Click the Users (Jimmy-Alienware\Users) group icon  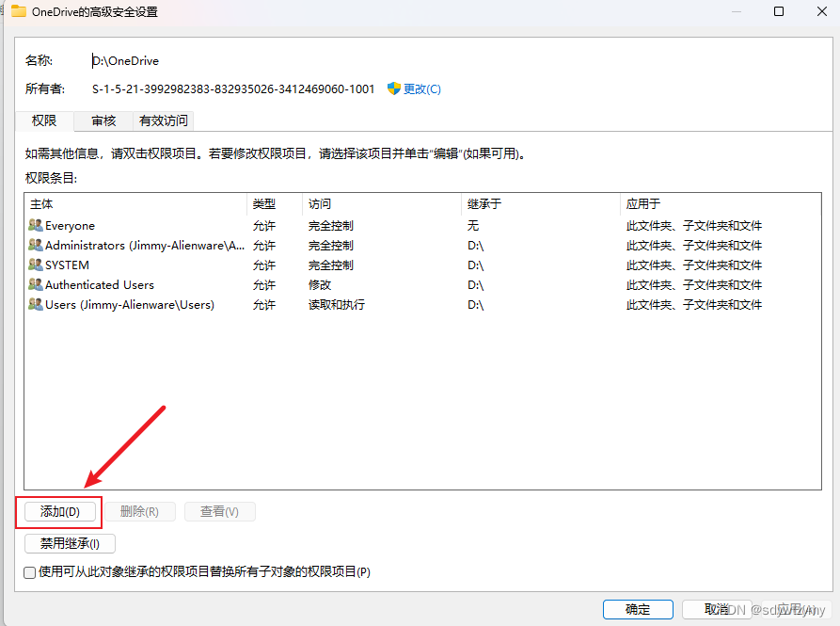point(36,304)
